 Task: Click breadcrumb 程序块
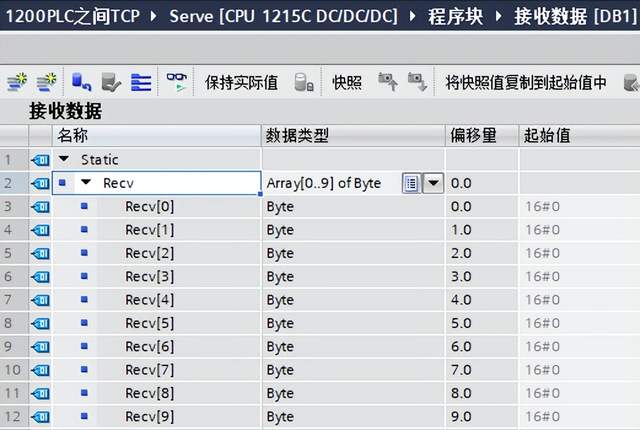456,16
